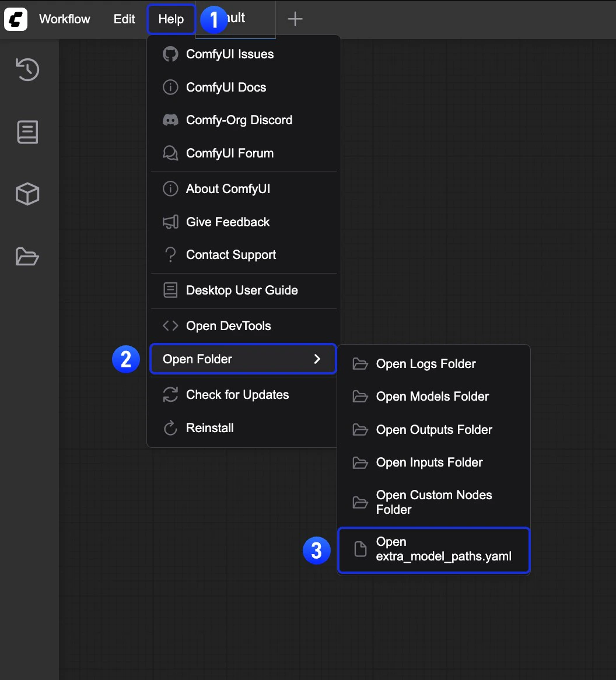Open the Workflow menu
The height and width of the screenshot is (680, 616).
click(x=65, y=19)
